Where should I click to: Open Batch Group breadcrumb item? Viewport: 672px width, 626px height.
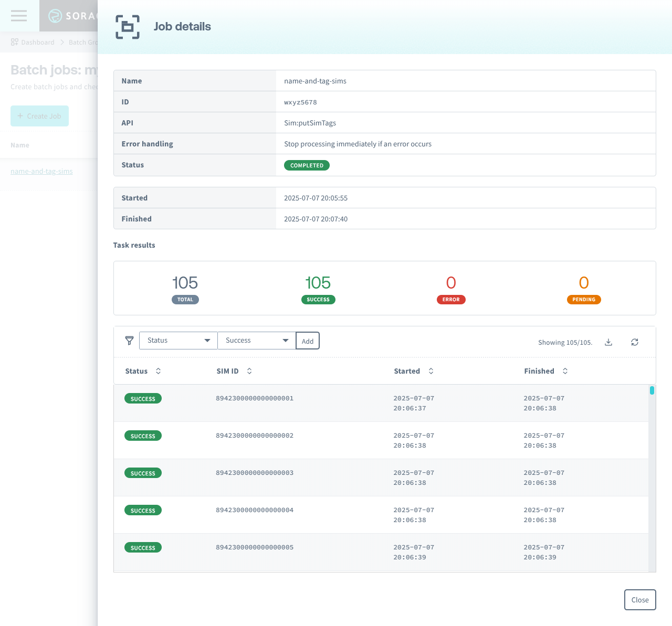click(x=84, y=42)
